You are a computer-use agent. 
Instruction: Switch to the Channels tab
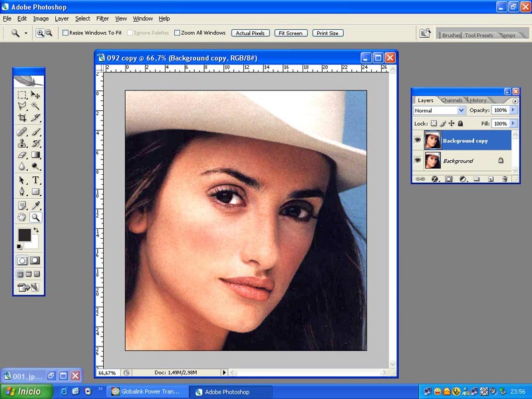point(452,100)
